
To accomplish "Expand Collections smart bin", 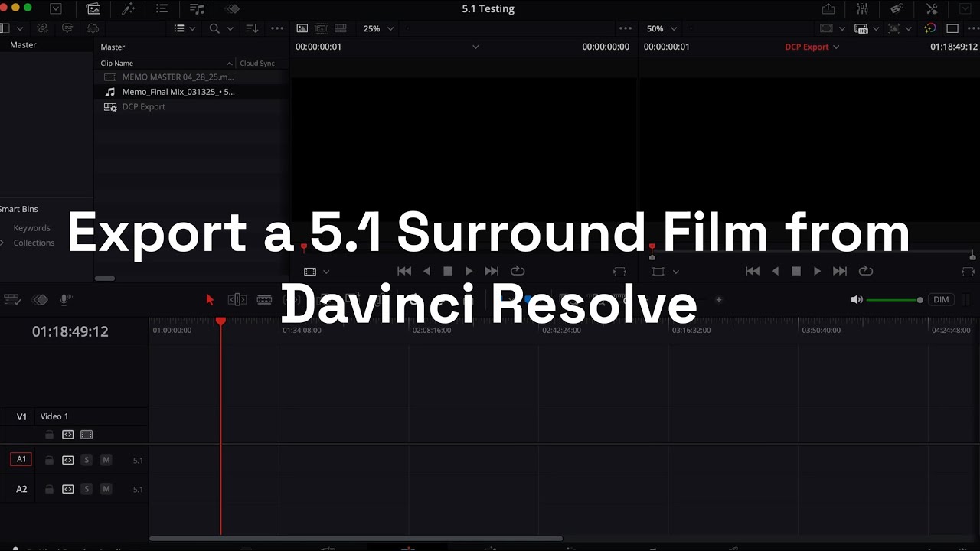I will click(x=2, y=243).
